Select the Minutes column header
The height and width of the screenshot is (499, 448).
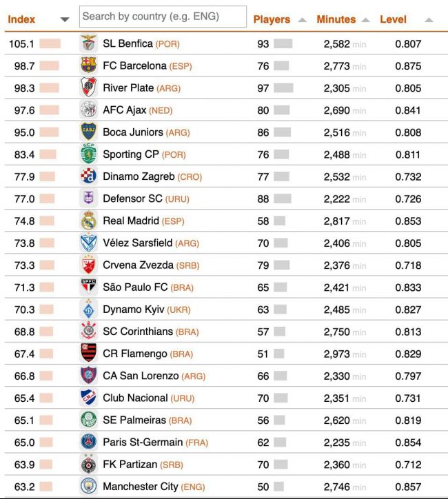click(336, 19)
